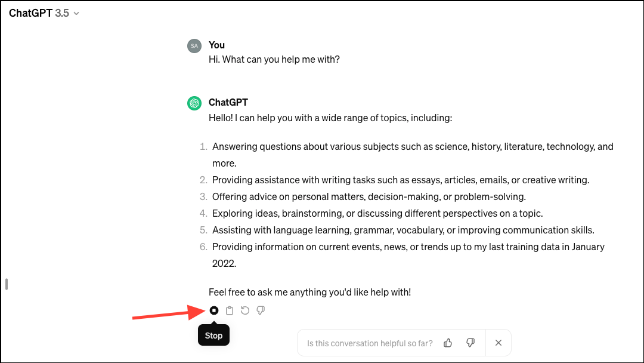Click the black Stop tooltip label
Image resolution: width=644 pixels, height=363 pixels.
[213, 336]
